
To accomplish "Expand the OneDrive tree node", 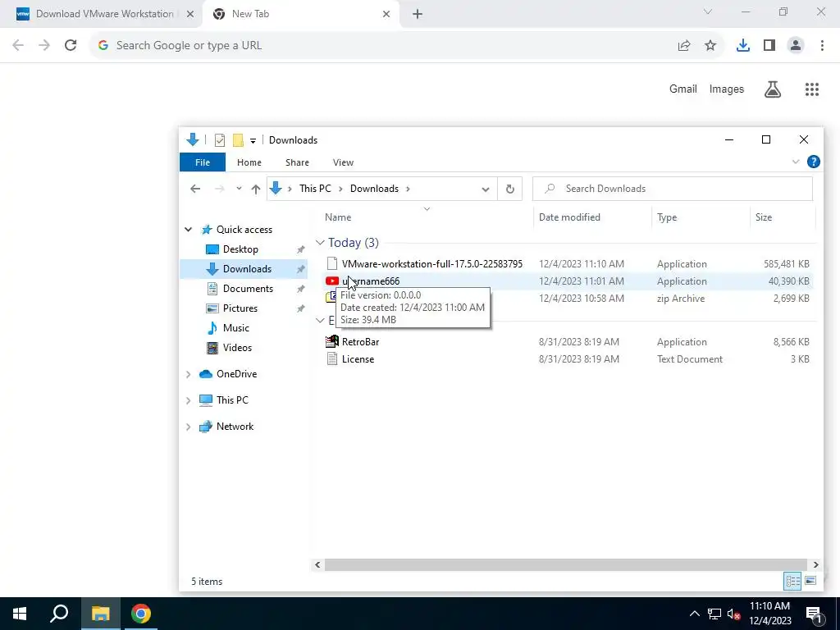I will pyautogui.click(x=188, y=374).
